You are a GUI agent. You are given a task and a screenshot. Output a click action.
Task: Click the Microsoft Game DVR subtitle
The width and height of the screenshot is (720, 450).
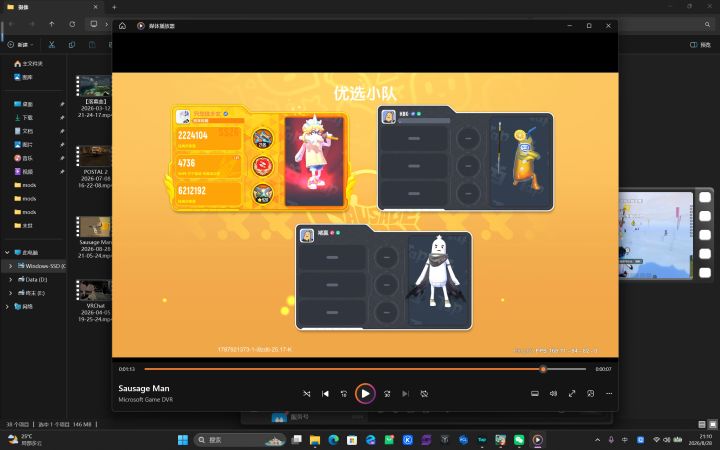(146, 399)
